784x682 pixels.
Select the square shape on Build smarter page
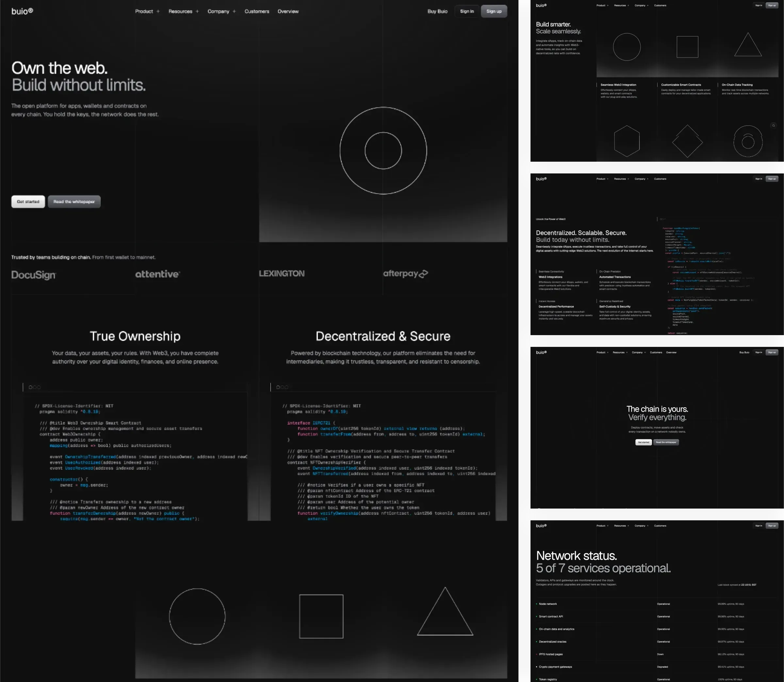687,47
